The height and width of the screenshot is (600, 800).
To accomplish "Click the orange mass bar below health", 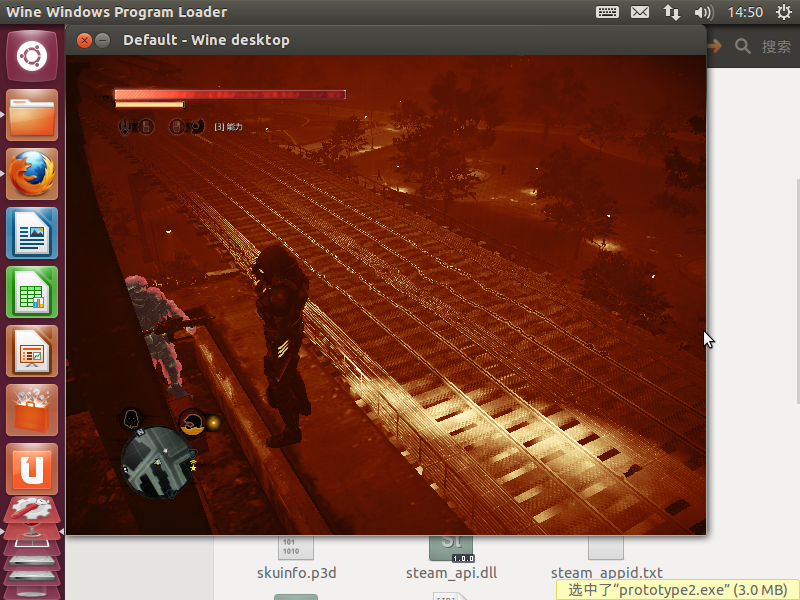I will 149,105.
